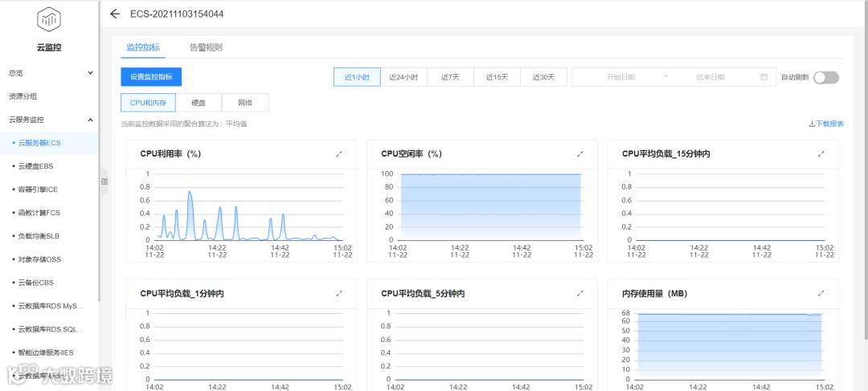The height and width of the screenshot is (391, 868).
Task: Collapse sidebar using the panel handle icon
Action: pos(104,181)
